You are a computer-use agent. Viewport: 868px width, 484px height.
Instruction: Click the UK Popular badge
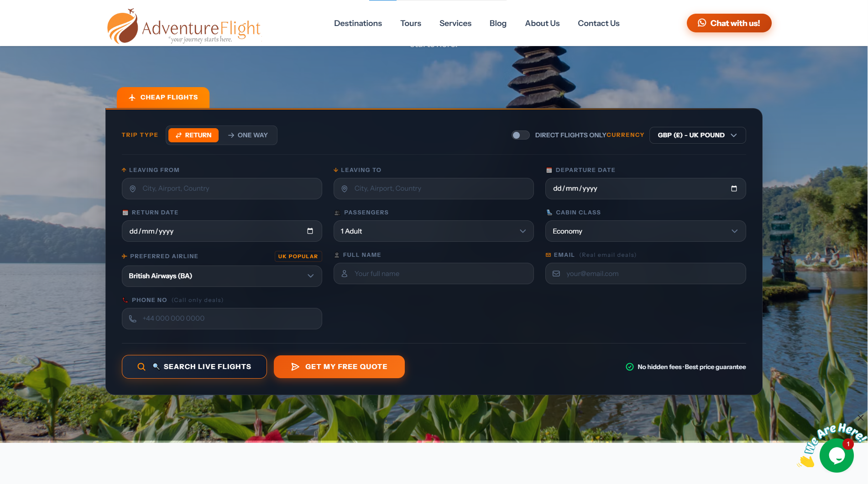click(298, 256)
